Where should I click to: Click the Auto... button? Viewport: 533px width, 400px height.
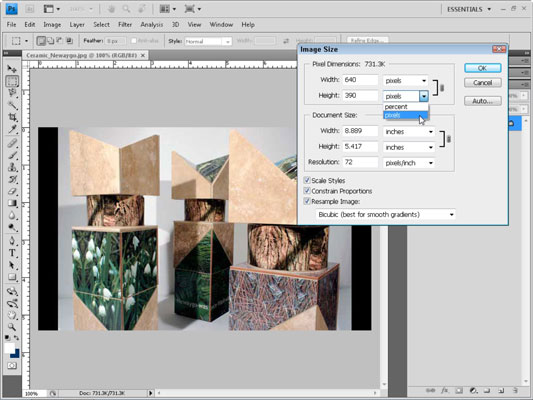tap(482, 101)
